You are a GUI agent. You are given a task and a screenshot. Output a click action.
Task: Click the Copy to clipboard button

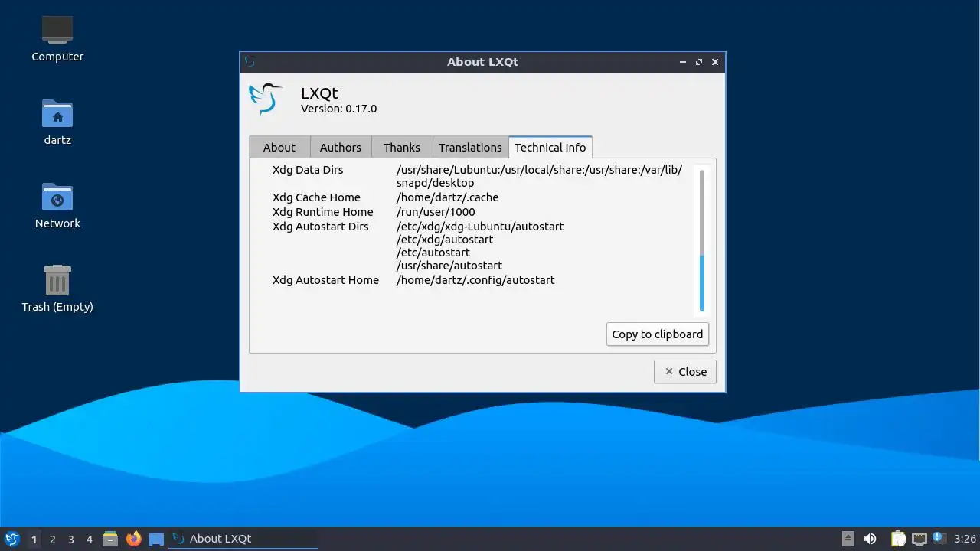coord(658,334)
